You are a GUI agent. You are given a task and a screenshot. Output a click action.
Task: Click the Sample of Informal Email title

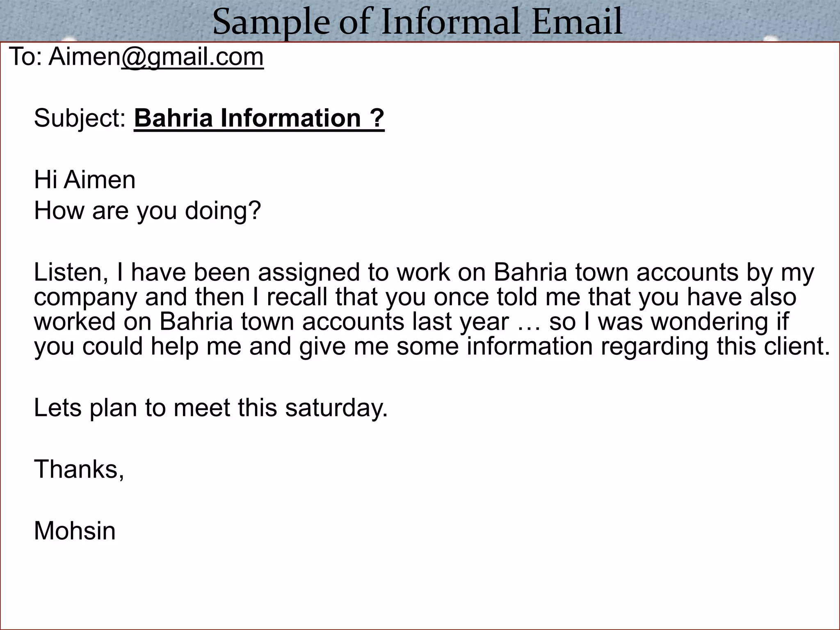click(418, 21)
